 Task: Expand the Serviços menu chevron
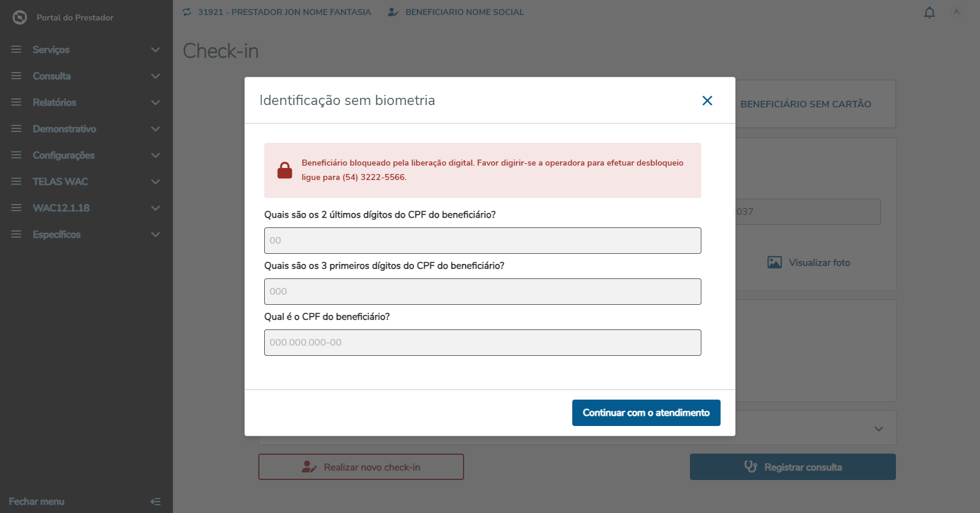click(156, 50)
